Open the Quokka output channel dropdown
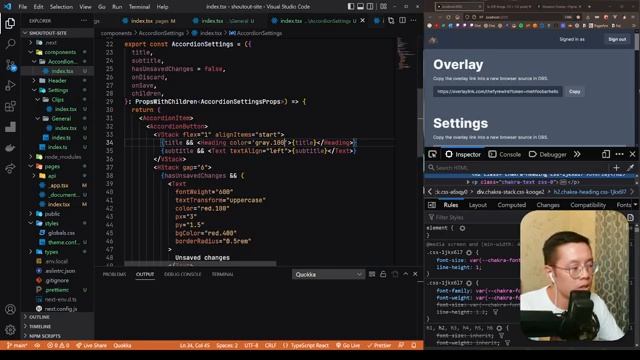Viewport: 640px width, 360px height. pyautogui.click(x=328, y=274)
